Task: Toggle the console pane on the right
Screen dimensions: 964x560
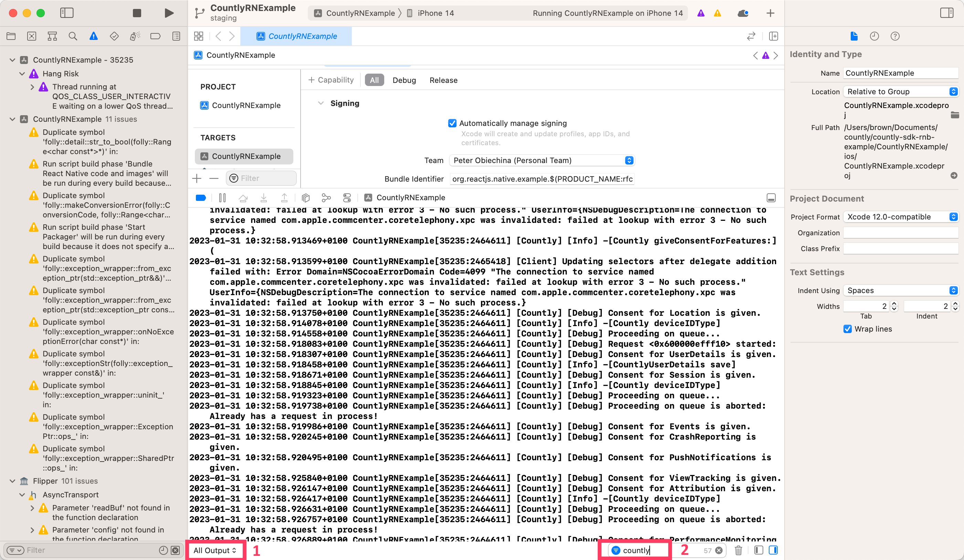Action: (x=773, y=550)
